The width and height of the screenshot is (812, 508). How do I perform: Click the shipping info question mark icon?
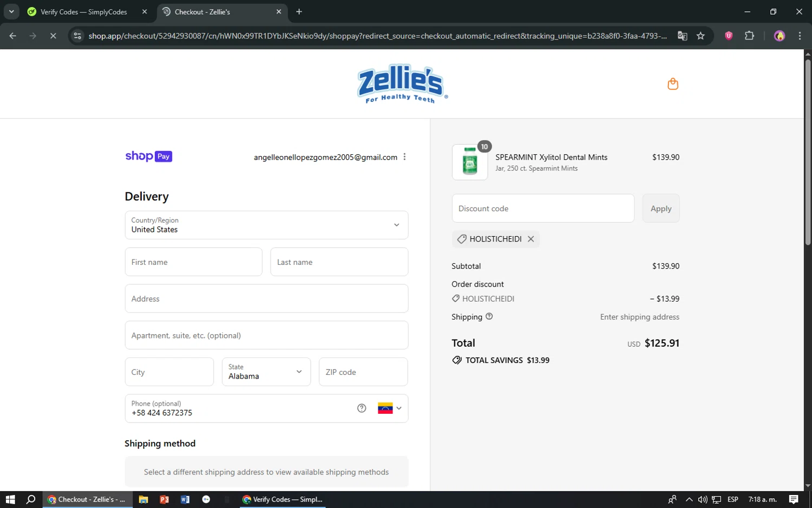pos(489,316)
